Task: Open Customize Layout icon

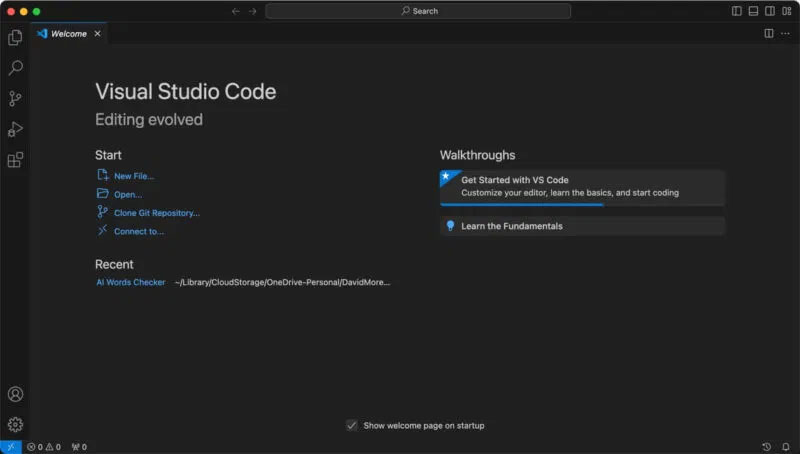Action: point(787,11)
